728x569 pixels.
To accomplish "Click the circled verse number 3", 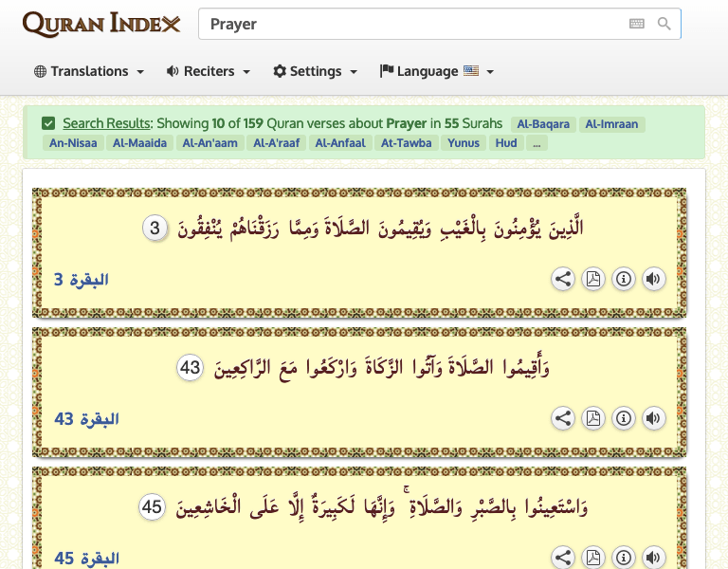I will click(155, 228).
